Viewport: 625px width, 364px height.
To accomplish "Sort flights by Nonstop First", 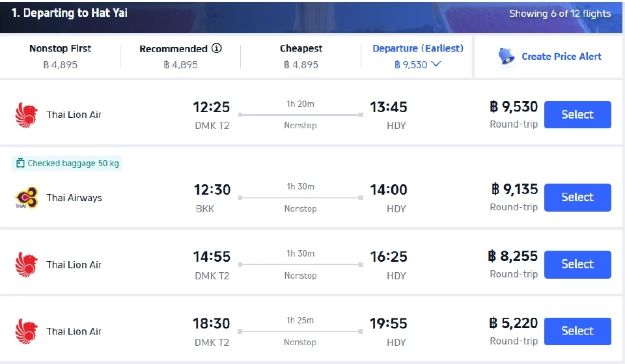I will pyautogui.click(x=60, y=56).
